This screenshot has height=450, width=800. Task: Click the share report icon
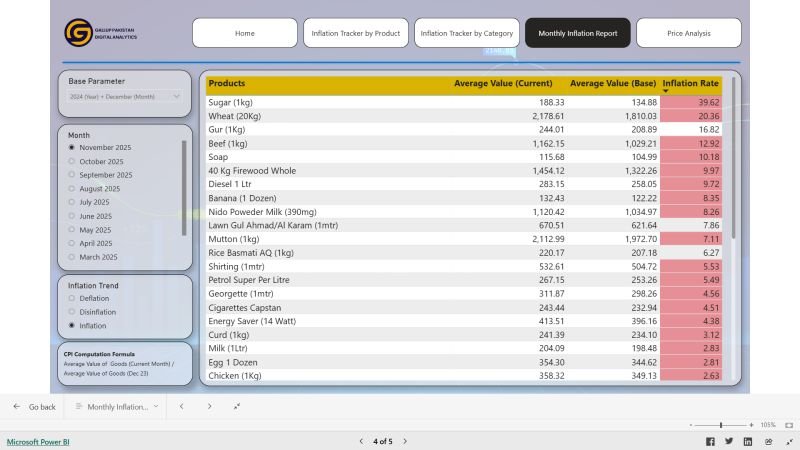click(768, 441)
